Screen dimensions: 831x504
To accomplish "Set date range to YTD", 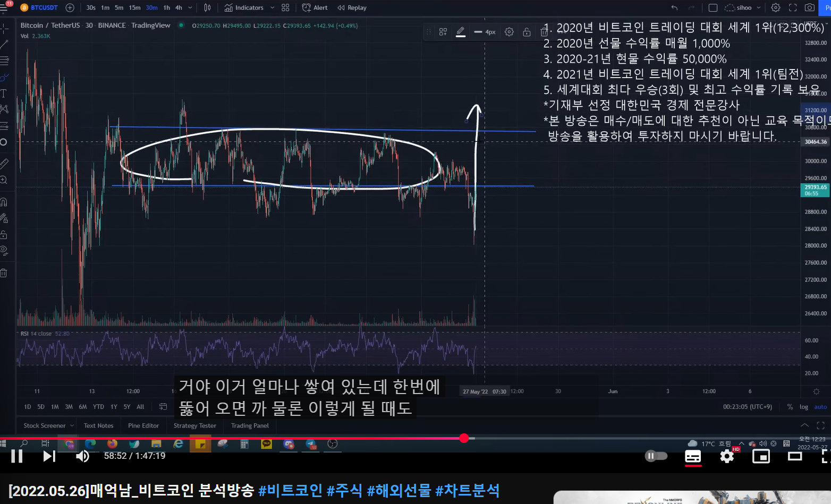I will click(x=98, y=407).
